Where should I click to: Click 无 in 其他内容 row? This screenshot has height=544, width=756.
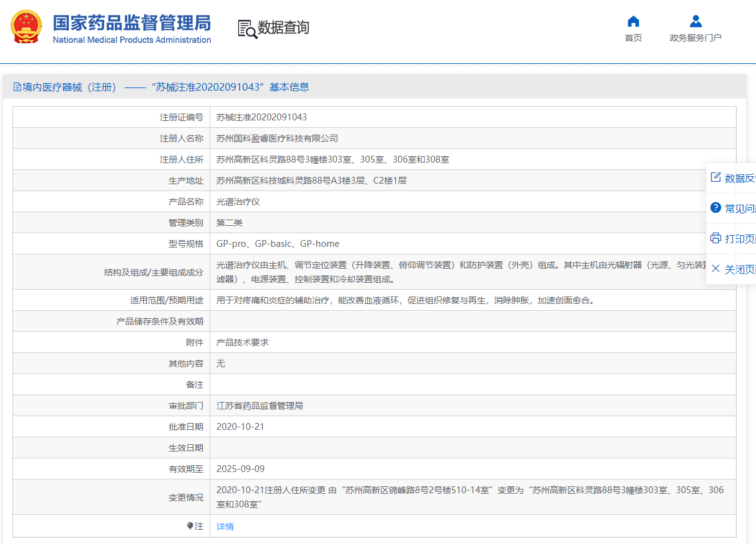click(221, 363)
